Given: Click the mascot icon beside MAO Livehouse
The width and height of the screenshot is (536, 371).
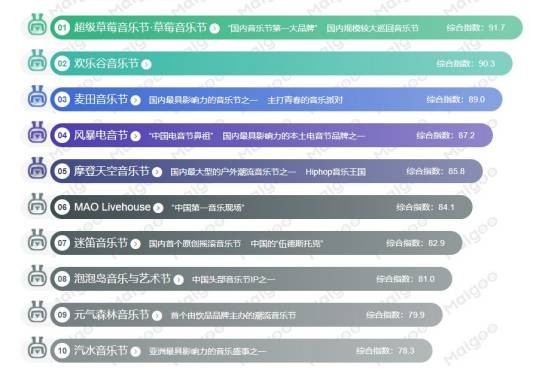Looking at the screenshot, I should [37, 204].
